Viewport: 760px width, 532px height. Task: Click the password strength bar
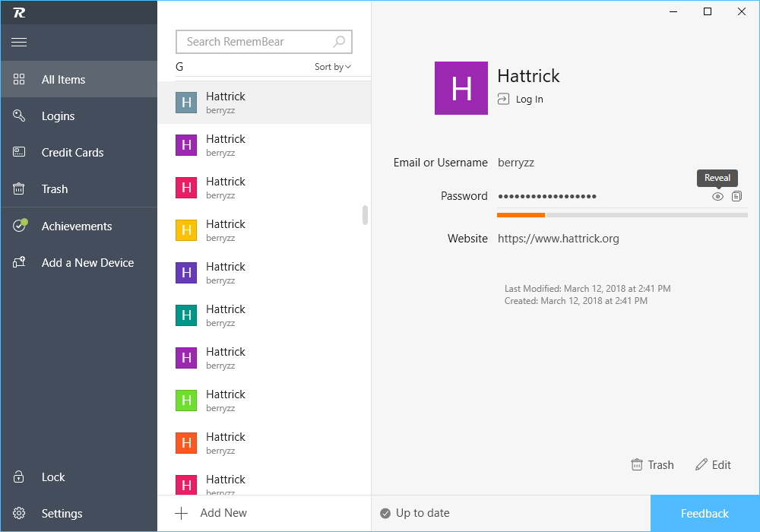[622, 215]
